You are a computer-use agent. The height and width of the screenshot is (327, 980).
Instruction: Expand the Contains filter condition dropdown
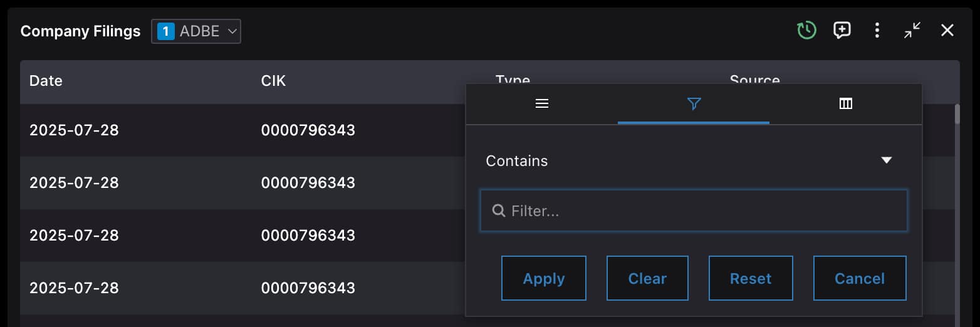pyautogui.click(x=694, y=160)
